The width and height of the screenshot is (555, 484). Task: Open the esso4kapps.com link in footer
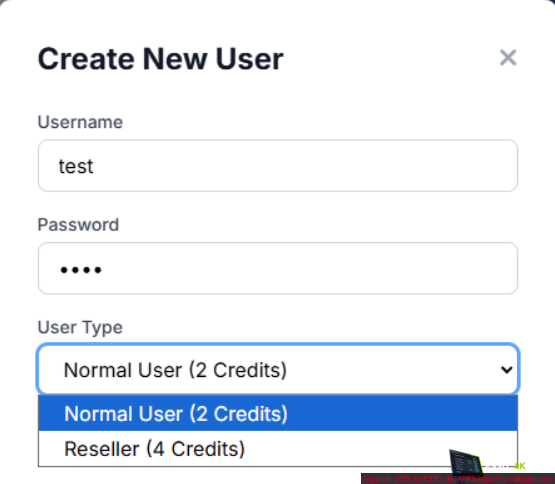point(516,479)
